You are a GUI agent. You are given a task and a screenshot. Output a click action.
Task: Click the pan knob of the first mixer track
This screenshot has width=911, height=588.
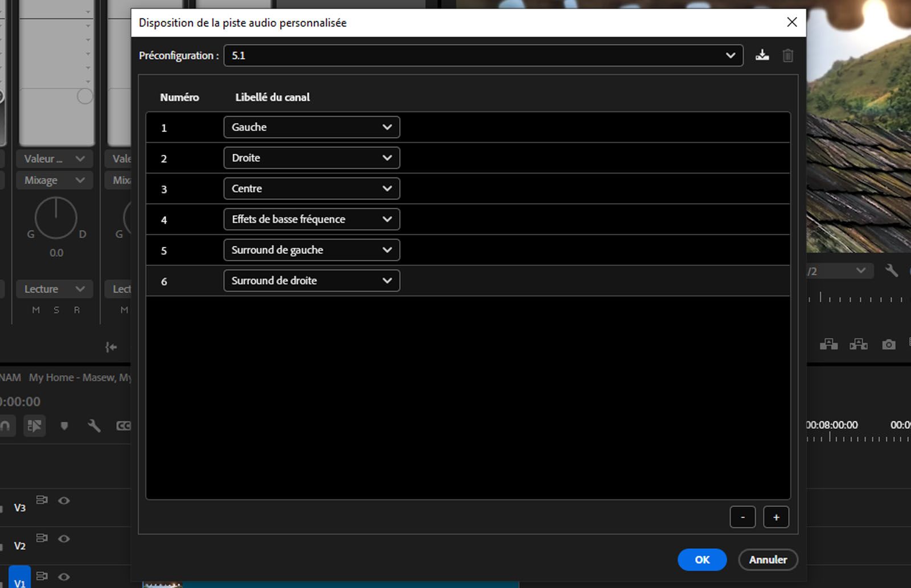click(x=56, y=218)
